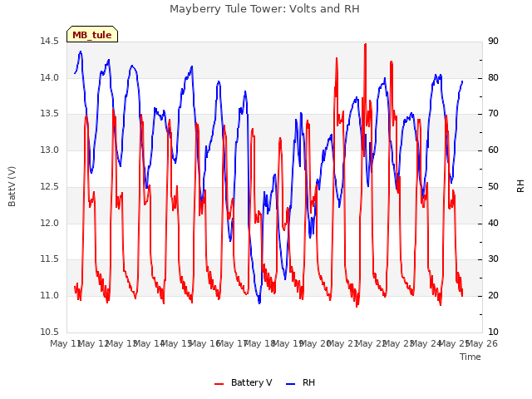
Task: Click the chart title 'Mayberry Tule Tower: Volts and RH'
Action: coord(264,9)
